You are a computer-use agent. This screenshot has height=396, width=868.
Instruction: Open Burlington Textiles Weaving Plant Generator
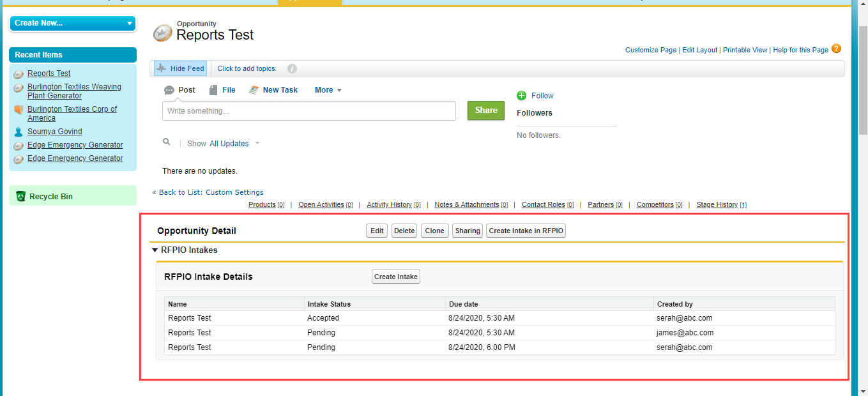tap(74, 91)
